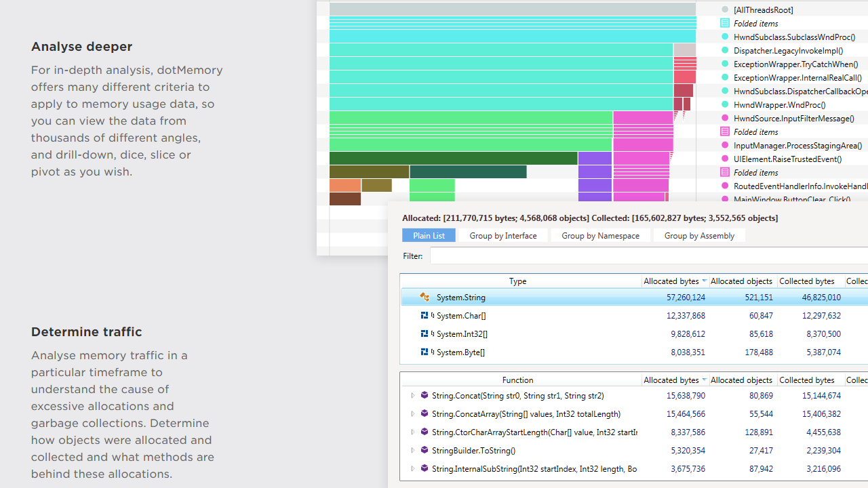The width and height of the screenshot is (868, 488).
Task: Click the System.String class icon
Action: coord(425,298)
